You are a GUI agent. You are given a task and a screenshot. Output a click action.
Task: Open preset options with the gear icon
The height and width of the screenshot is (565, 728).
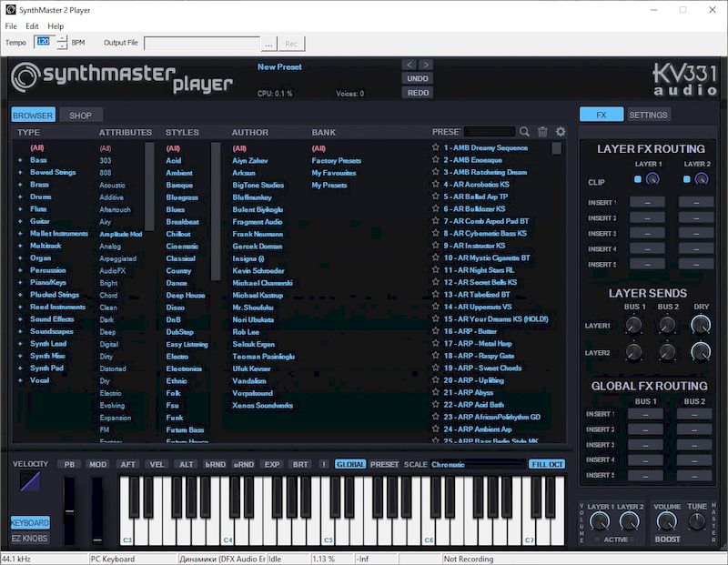tap(560, 131)
